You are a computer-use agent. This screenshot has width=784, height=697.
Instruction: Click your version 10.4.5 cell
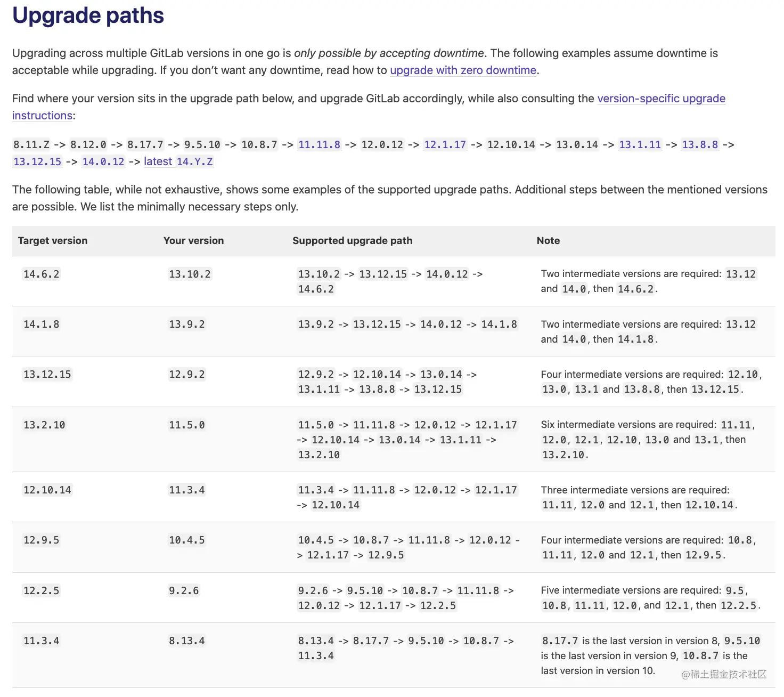point(187,540)
